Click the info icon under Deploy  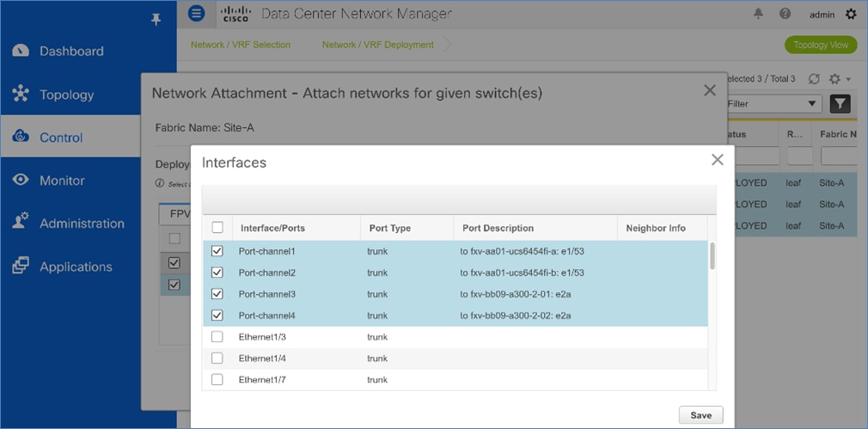tap(160, 183)
